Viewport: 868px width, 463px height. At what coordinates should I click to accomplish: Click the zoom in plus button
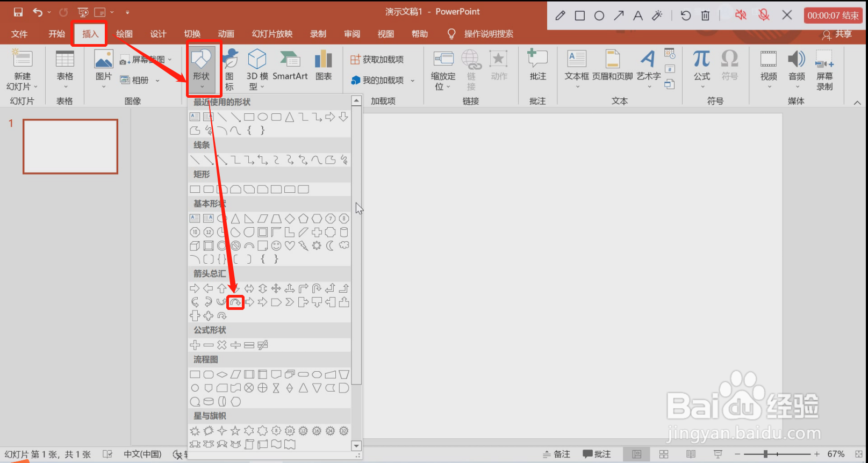coord(817,454)
